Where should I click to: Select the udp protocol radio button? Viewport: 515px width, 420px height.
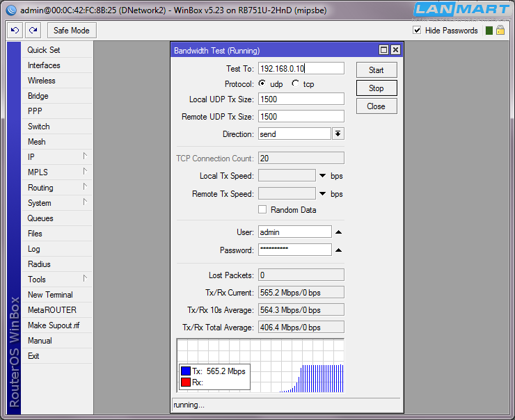click(x=262, y=83)
